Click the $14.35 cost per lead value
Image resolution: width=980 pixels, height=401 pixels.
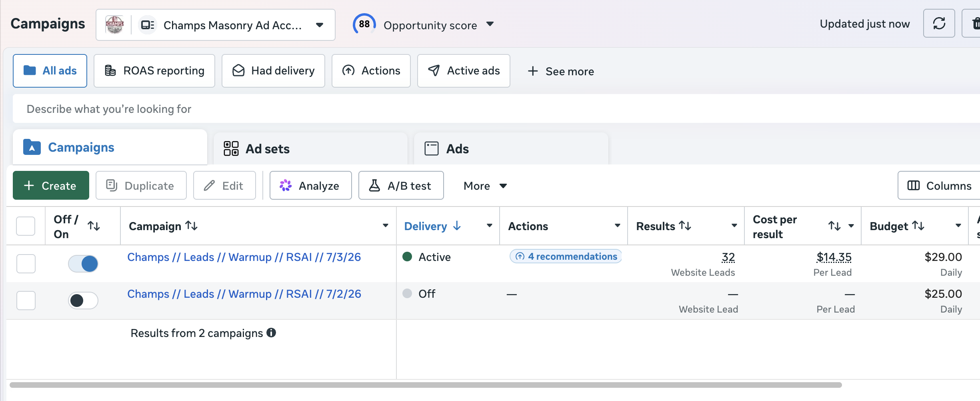coord(834,257)
